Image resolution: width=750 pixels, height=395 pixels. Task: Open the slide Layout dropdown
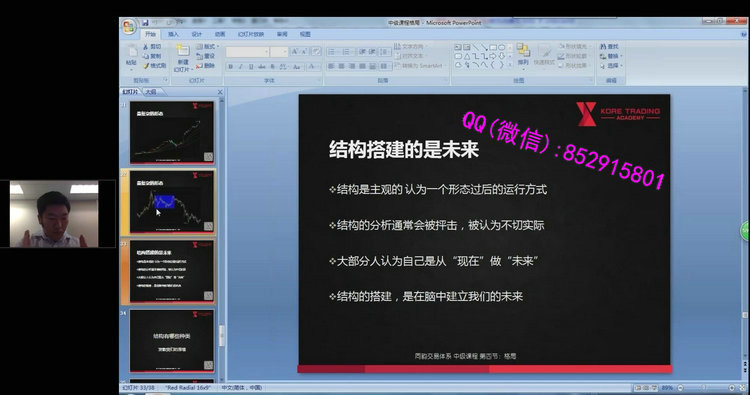pyautogui.click(x=208, y=47)
